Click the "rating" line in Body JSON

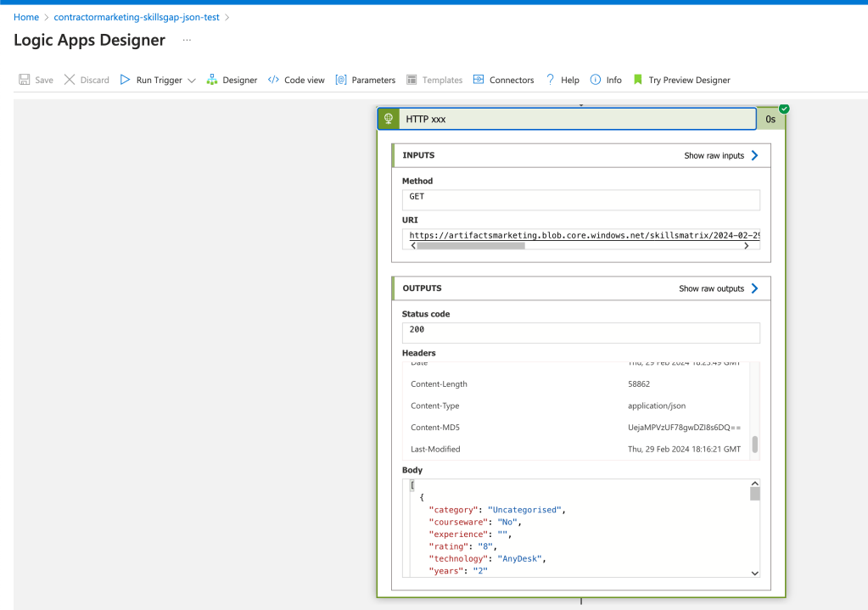462,546
